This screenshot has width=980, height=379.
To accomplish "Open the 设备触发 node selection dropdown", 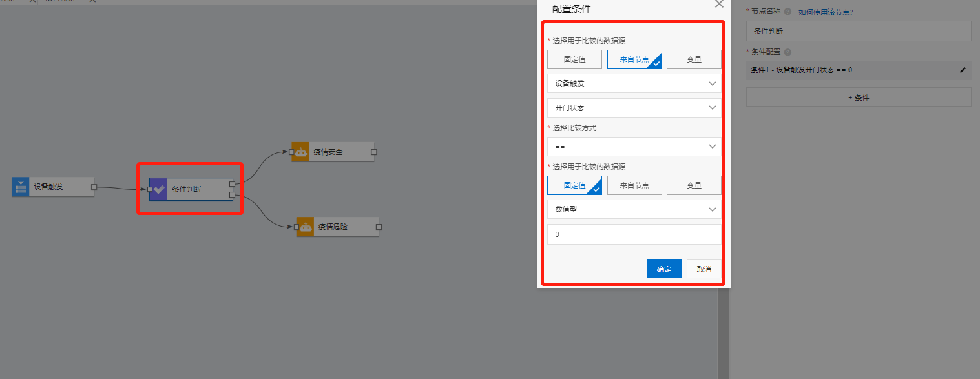I will coord(634,83).
